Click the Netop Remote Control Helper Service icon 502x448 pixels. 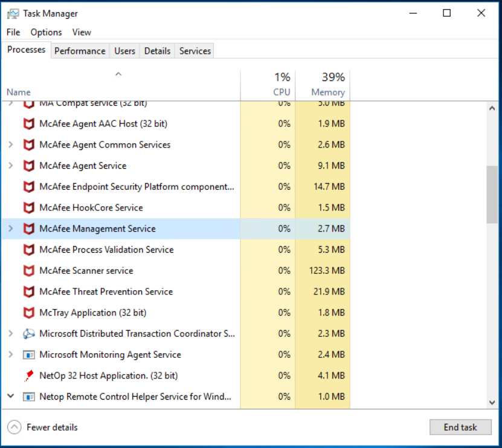29,397
